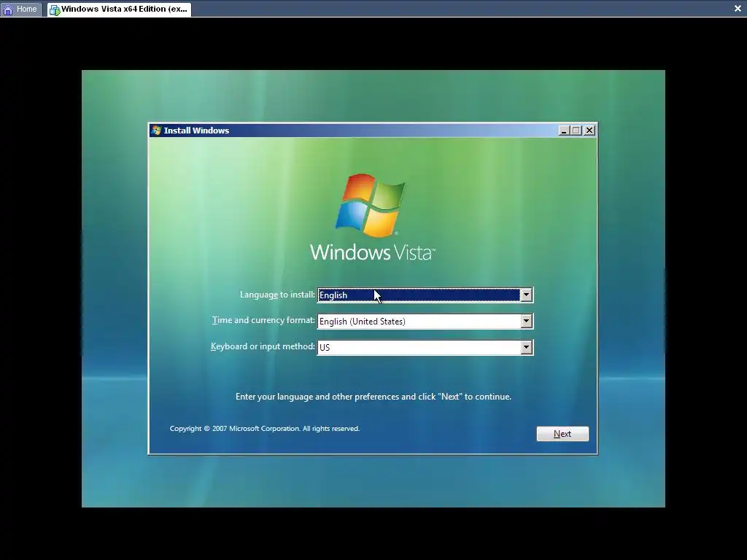Viewport: 747px width, 560px height.
Task: Close the Install Windows dialog
Action: (589, 131)
